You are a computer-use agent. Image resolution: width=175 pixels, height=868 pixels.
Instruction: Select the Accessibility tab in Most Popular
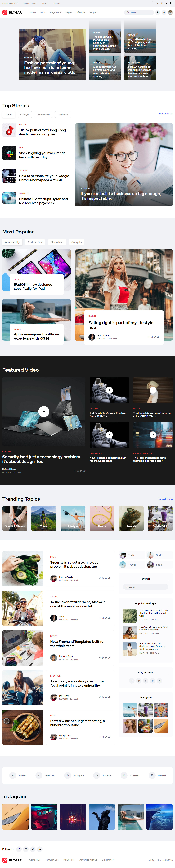(12, 242)
